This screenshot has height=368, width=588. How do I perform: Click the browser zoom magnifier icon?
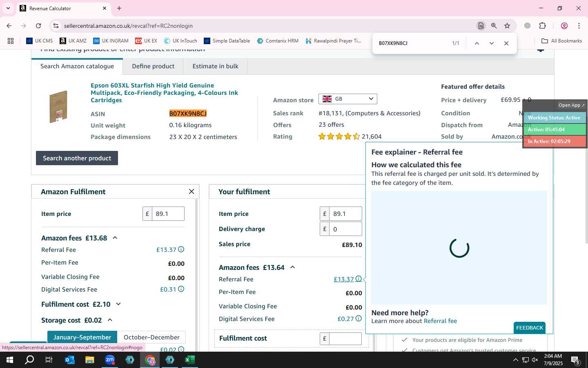[494, 26]
